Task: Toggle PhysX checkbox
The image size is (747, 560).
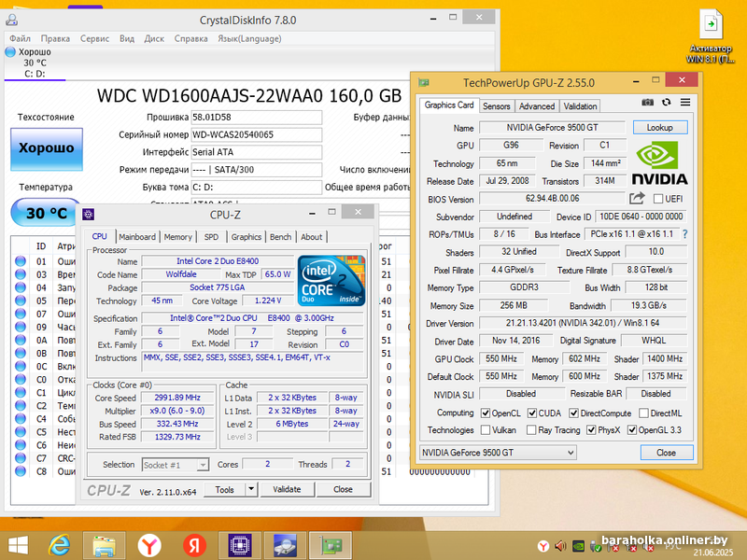Action: 591,430
